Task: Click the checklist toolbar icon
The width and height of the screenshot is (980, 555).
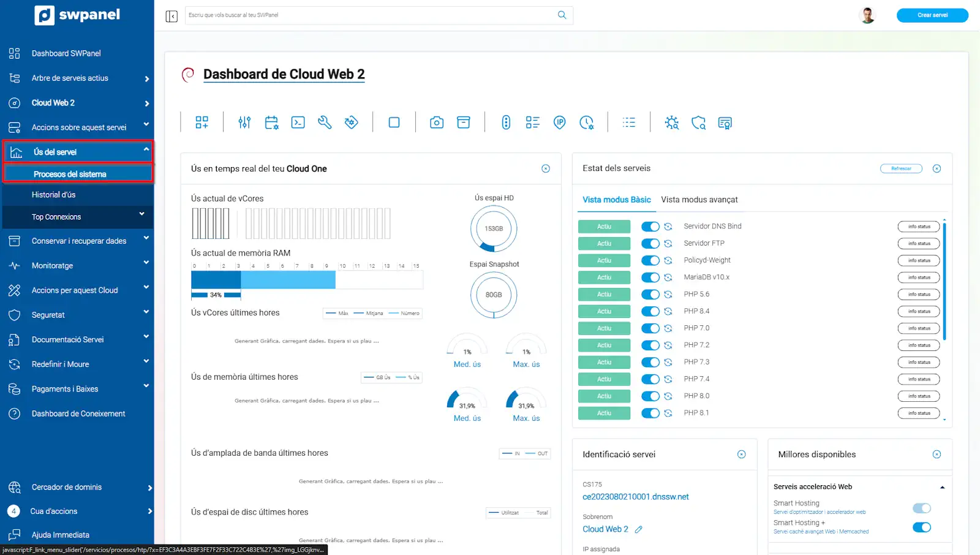Action: pyautogui.click(x=533, y=123)
